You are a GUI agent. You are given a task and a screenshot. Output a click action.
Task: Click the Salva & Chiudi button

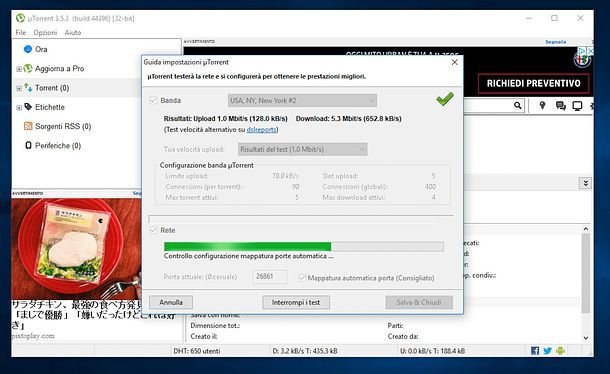click(419, 302)
